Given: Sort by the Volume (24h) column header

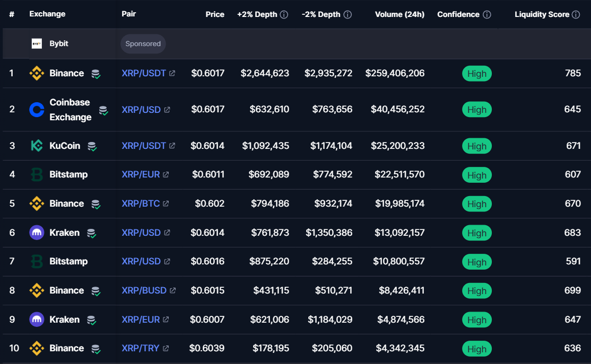Looking at the screenshot, I should pos(399,14).
